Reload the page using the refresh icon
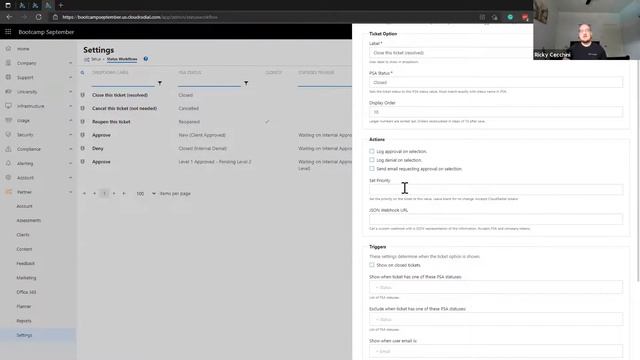Screen dimensions: 640x360 pyautogui.click(x=38, y=17)
